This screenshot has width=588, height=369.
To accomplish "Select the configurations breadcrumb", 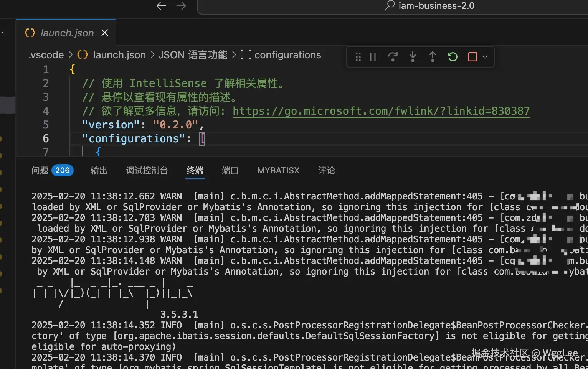I will 287,55.
